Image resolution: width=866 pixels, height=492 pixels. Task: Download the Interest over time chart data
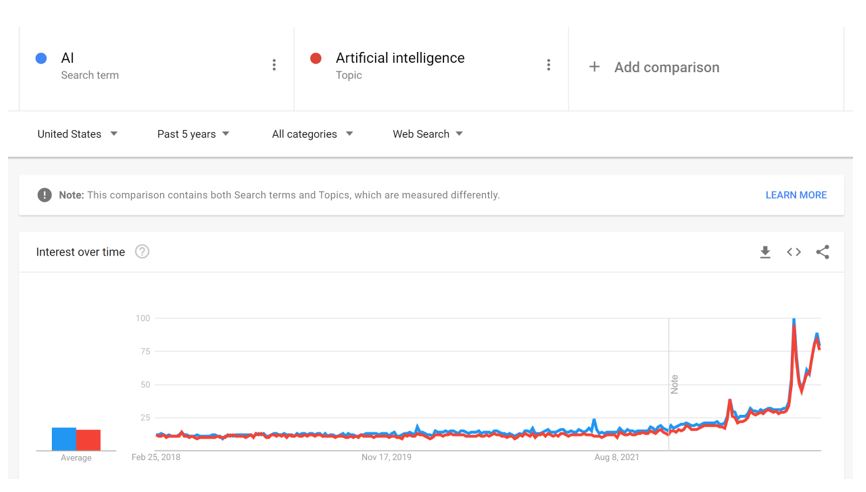pos(765,252)
